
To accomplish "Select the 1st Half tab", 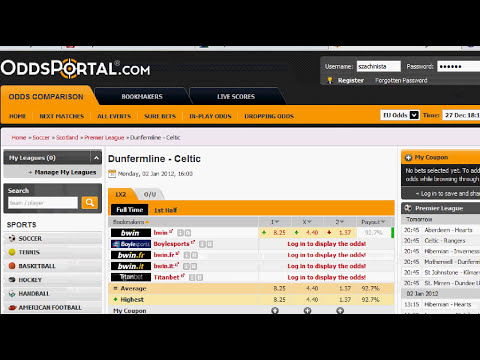I will 165,210.
